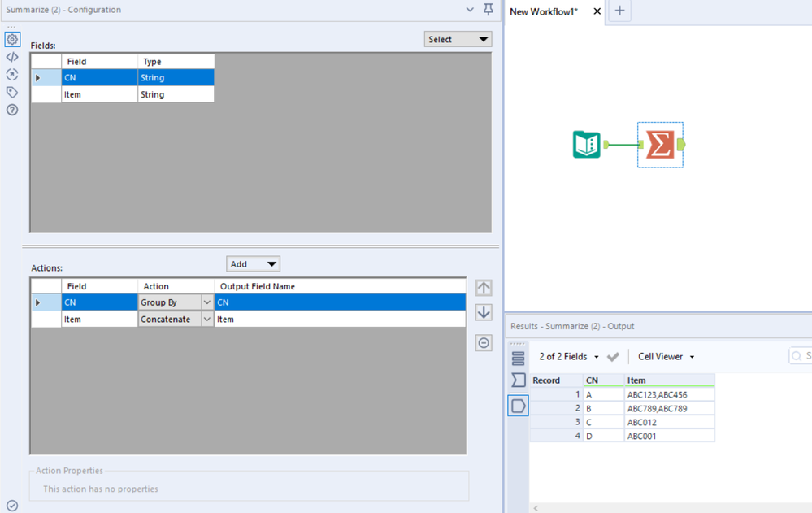Click the Output Field Name header
Image resolution: width=812 pixels, height=513 pixels.
pyautogui.click(x=340, y=286)
